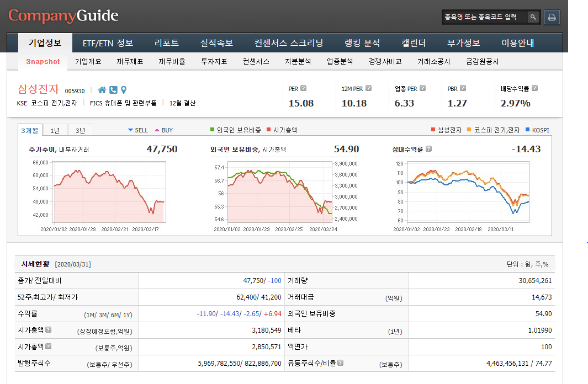Click the blue KOSPI legend swatch
The width and height of the screenshot is (588, 384).
click(528, 130)
